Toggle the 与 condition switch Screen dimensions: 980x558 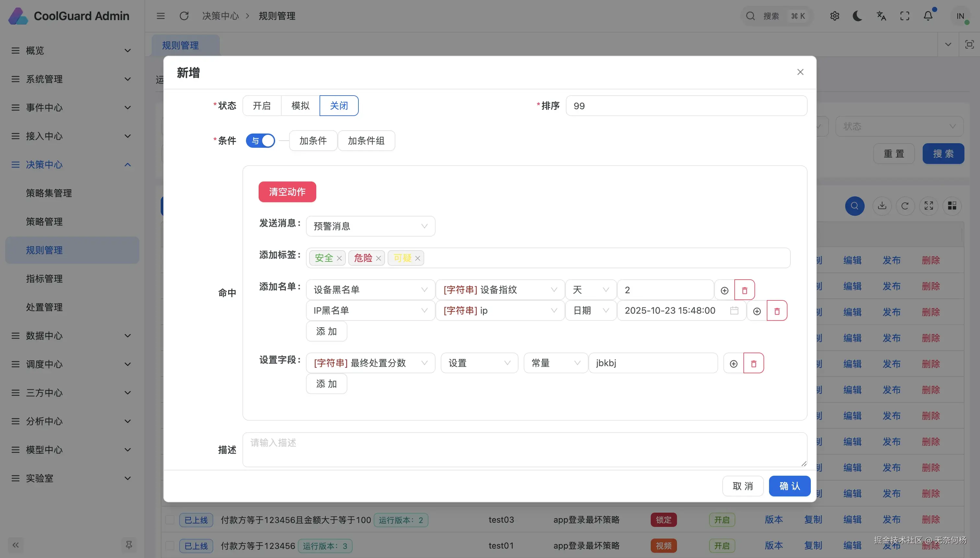(261, 141)
